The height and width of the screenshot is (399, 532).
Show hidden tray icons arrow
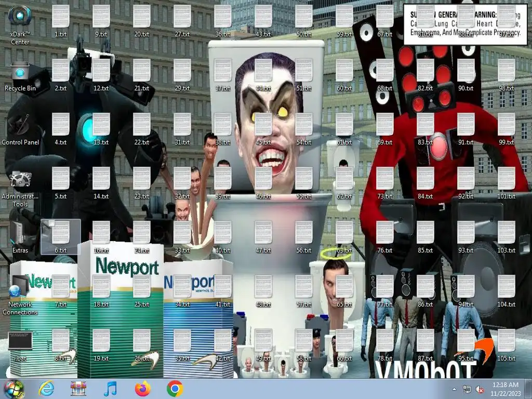(454, 389)
